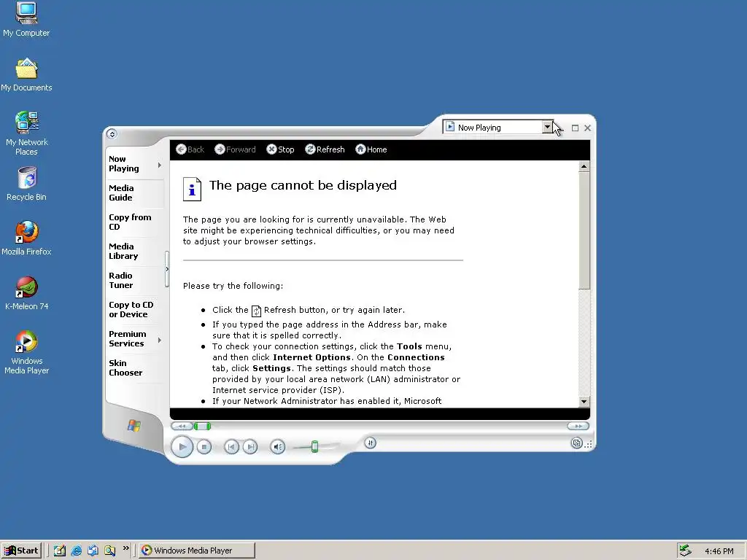Click the fourth quick launch icon with magnifier

110,551
